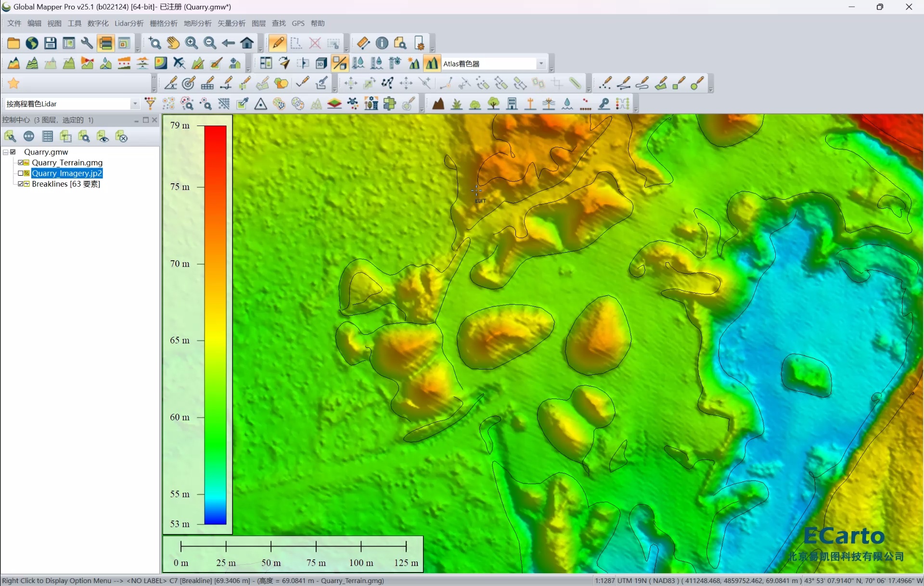This screenshot has width=924, height=586.
Task: Uncheck the Quarry_Terrain.gmg layer checkbox
Action: tap(21, 163)
